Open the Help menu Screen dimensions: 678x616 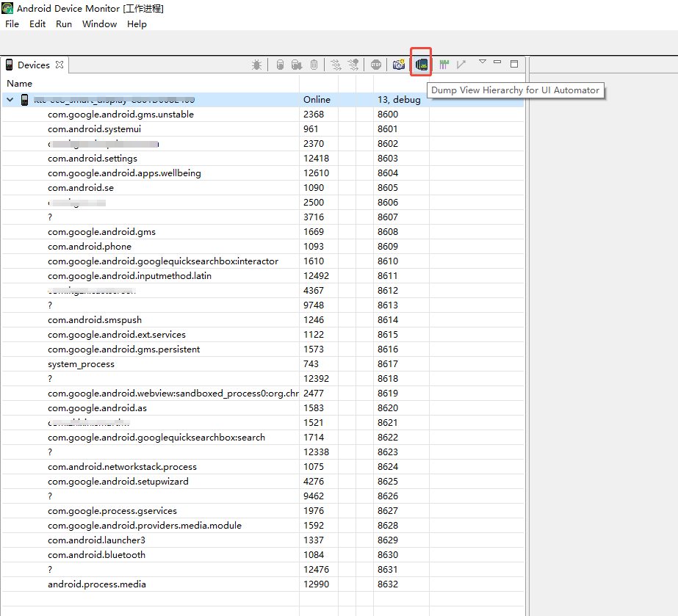(137, 24)
